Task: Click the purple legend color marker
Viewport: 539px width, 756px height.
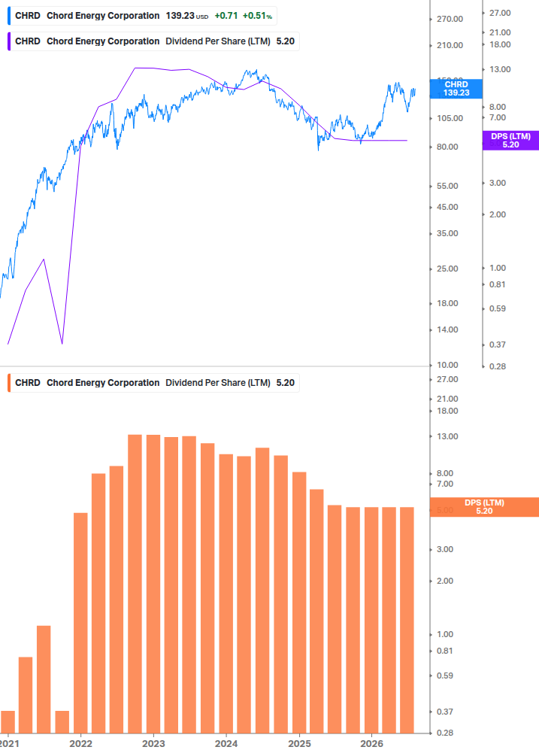Action: (x=9, y=41)
